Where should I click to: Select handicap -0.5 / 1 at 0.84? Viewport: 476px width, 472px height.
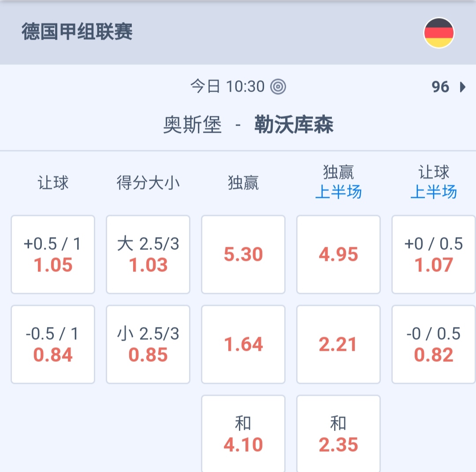(53, 344)
